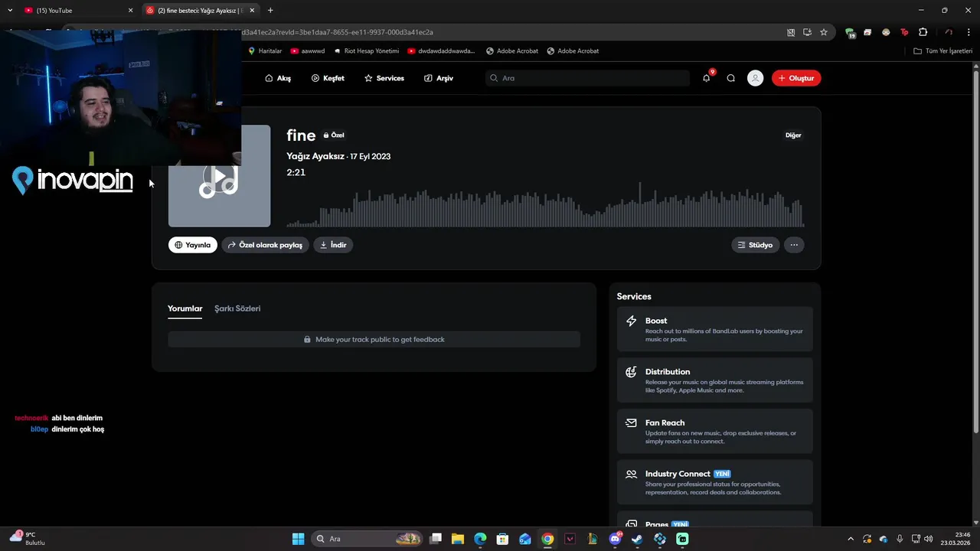Click Özel olarak paylaş button

click(265, 245)
